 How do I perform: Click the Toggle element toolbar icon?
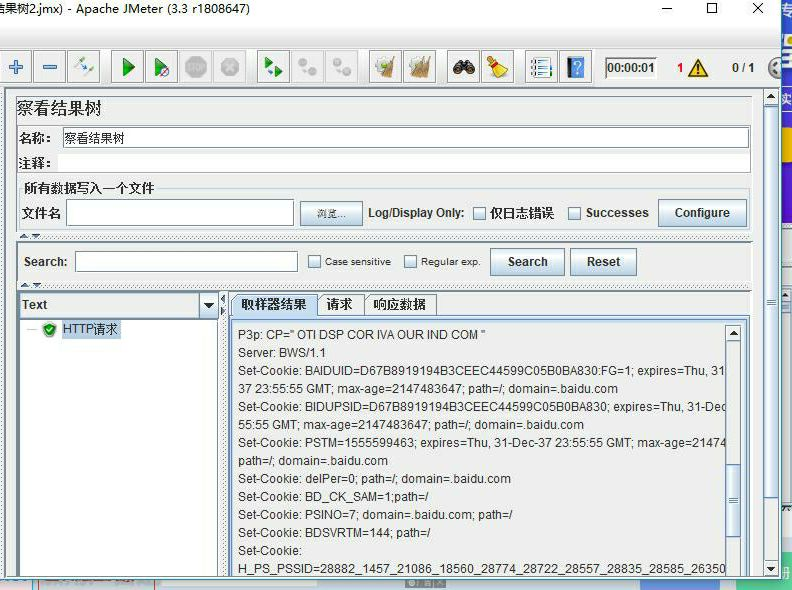point(83,67)
